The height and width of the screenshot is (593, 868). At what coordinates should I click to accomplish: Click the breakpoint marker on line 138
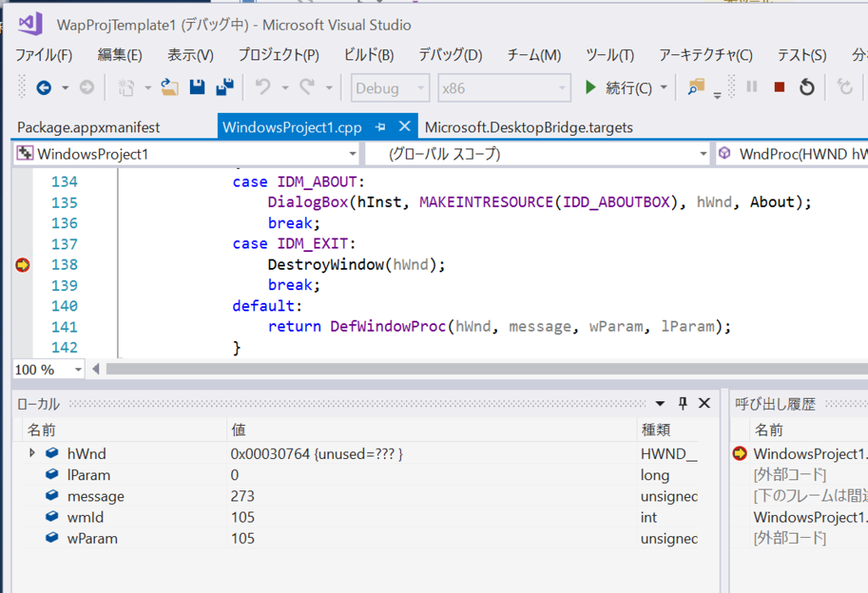[22, 265]
